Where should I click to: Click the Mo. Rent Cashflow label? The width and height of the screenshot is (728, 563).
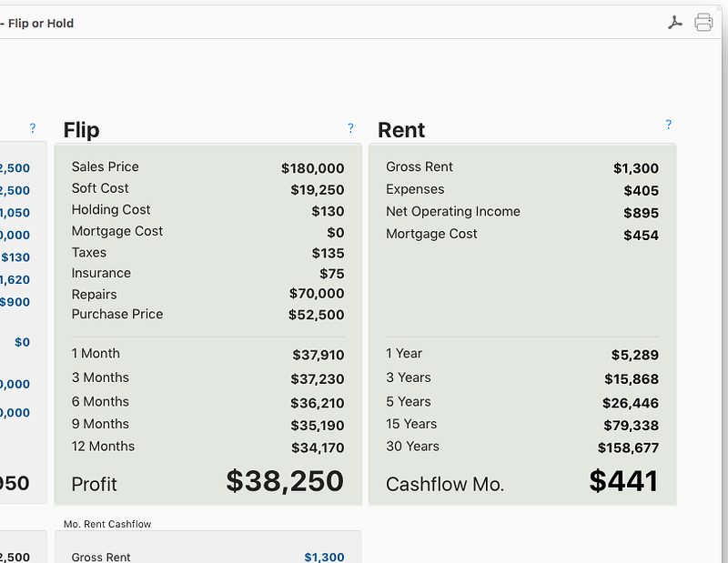click(x=107, y=524)
